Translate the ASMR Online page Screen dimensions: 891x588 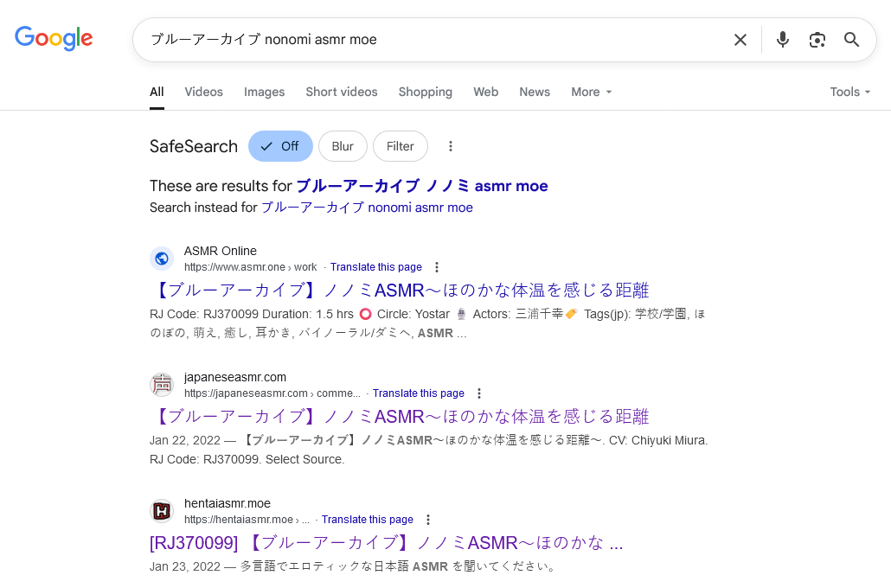pyautogui.click(x=376, y=267)
